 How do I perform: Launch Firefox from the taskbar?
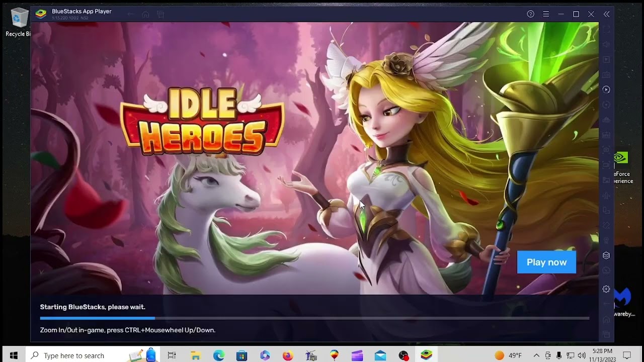tap(288, 355)
